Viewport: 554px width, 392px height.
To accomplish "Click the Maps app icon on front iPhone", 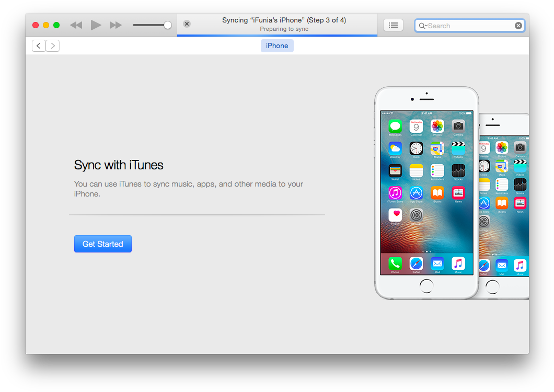I will [x=437, y=148].
